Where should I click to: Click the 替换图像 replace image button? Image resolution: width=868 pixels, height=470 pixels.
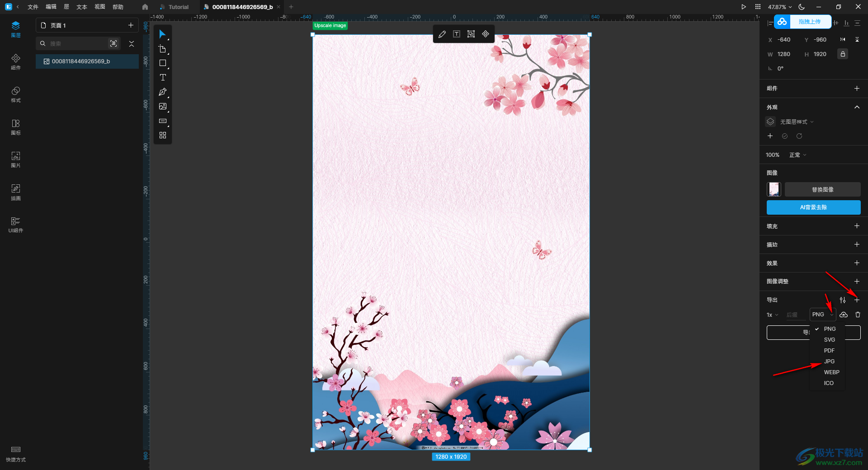(x=822, y=190)
